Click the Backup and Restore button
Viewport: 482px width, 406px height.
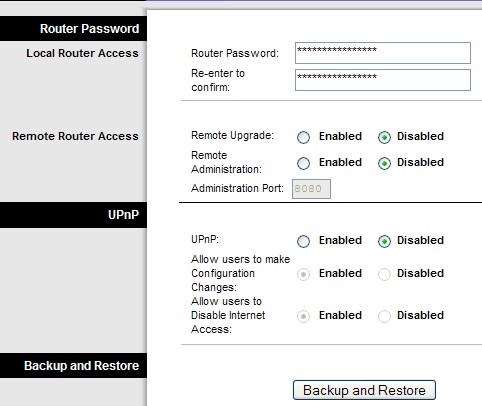pyautogui.click(x=364, y=390)
